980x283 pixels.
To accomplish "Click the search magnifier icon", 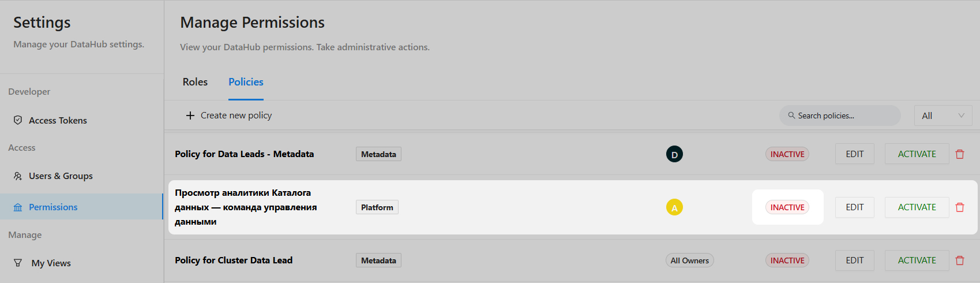I will 791,116.
